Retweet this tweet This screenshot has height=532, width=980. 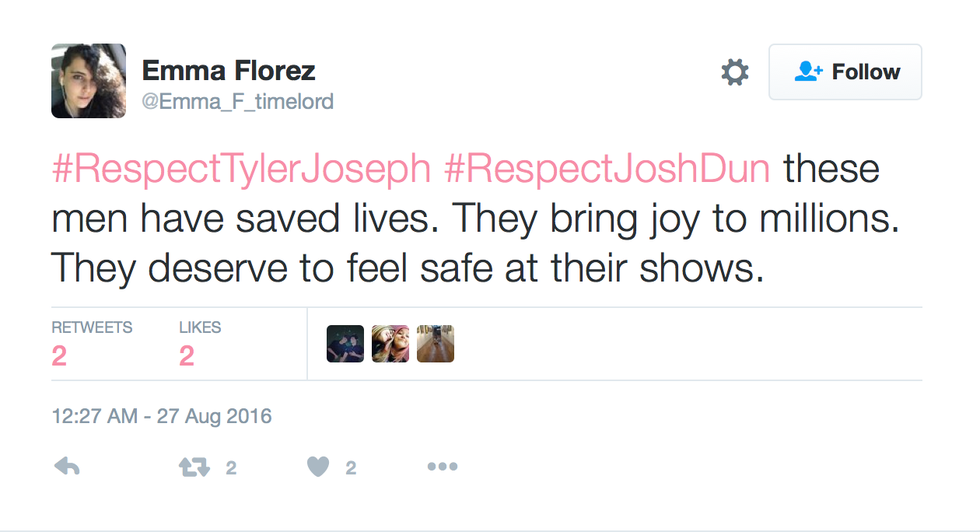193,467
